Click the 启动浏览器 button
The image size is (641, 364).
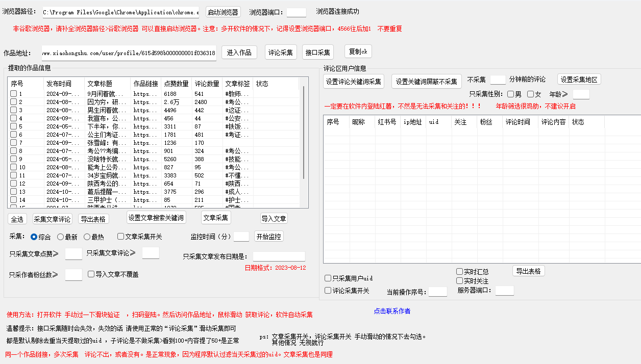coord(223,12)
